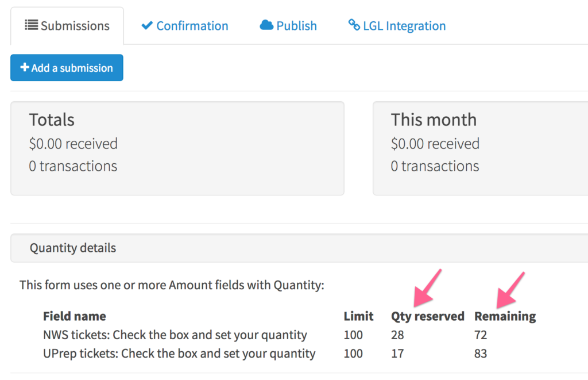Click the Remaining column header

pyautogui.click(x=505, y=316)
